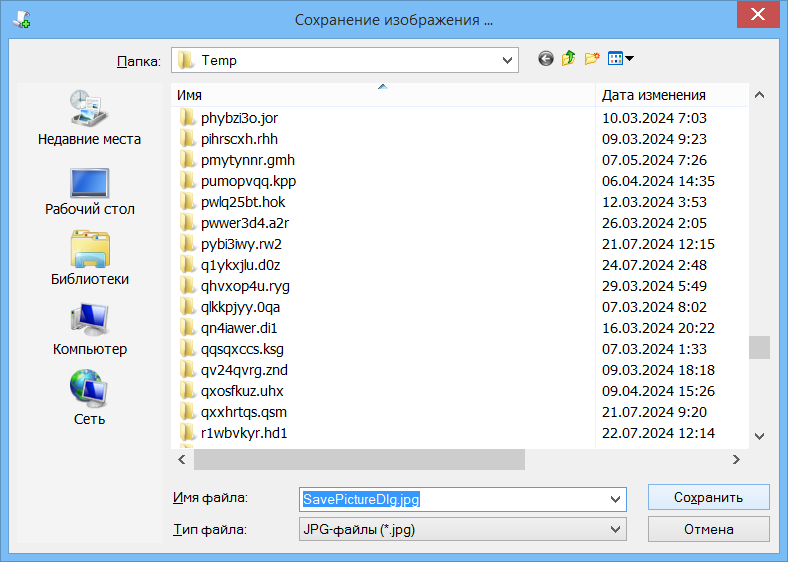Click the date 12.03.2024 3:53

click(x=654, y=202)
